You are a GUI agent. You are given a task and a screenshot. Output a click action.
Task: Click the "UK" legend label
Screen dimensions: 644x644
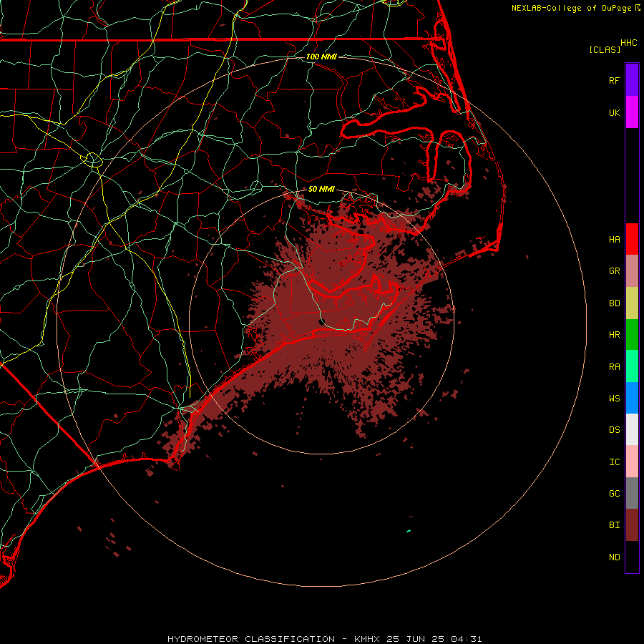(615, 112)
